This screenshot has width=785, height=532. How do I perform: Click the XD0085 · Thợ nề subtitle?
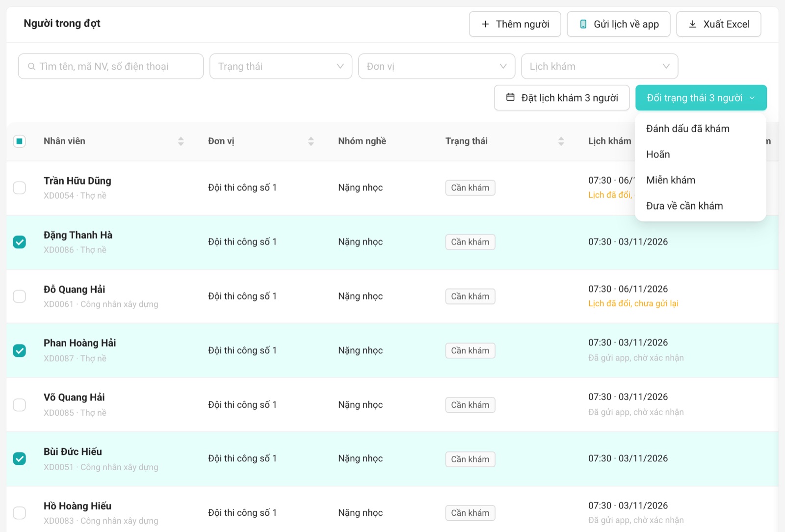point(75,413)
